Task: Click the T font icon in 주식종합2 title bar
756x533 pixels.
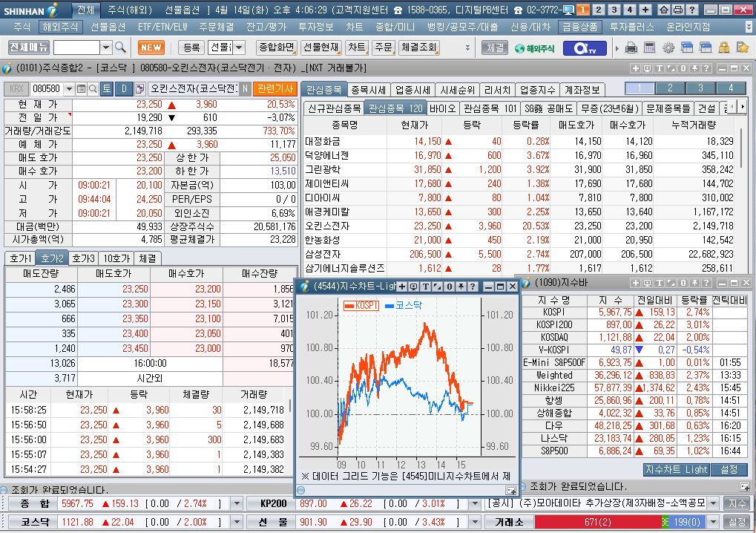Action: click(659, 68)
